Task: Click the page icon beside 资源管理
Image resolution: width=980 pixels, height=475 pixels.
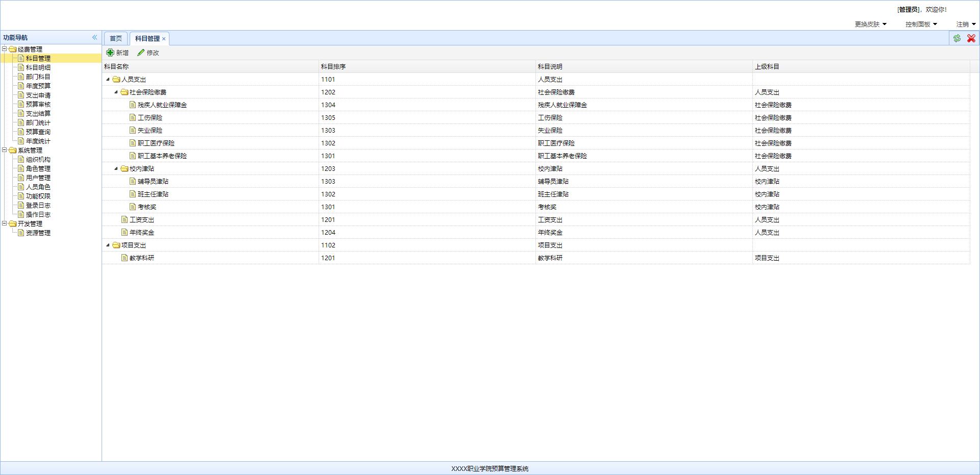Action: pos(21,233)
